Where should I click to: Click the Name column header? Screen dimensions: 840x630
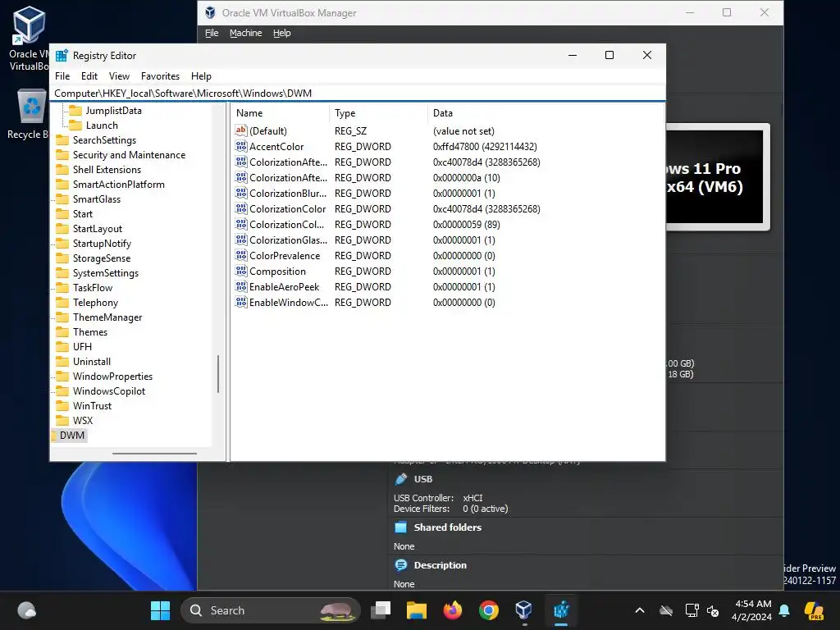click(x=281, y=113)
